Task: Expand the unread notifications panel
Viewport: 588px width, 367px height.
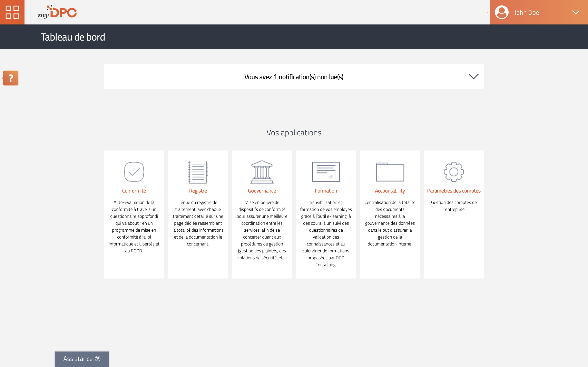Action: pyautogui.click(x=473, y=76)
